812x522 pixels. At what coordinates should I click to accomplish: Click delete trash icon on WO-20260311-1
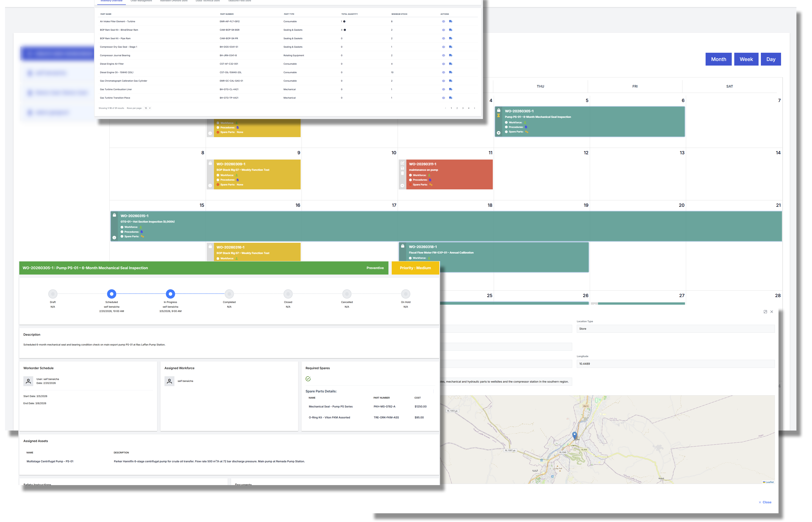click(402, 173)
